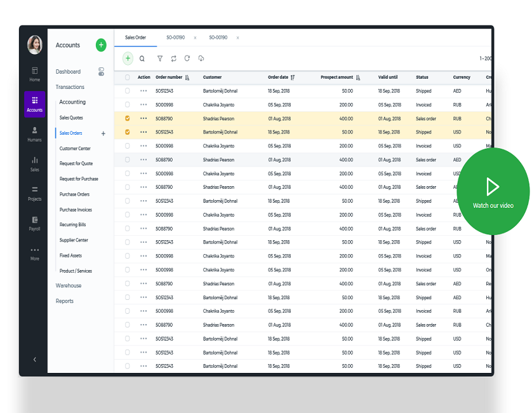Open the Humans module icon
Viewport: 532px width, 413px height.
[x=34, y=134]
